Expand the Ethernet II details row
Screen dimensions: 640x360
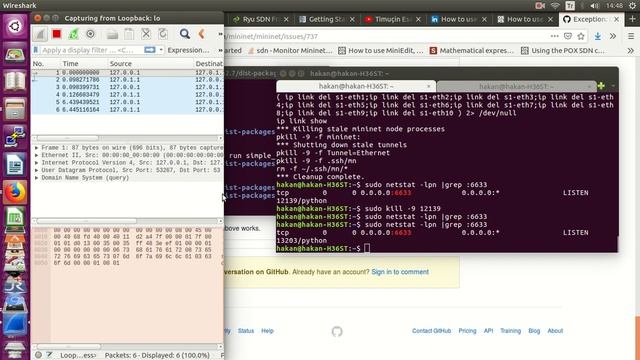pyautogui.click(x=36, y=156)
